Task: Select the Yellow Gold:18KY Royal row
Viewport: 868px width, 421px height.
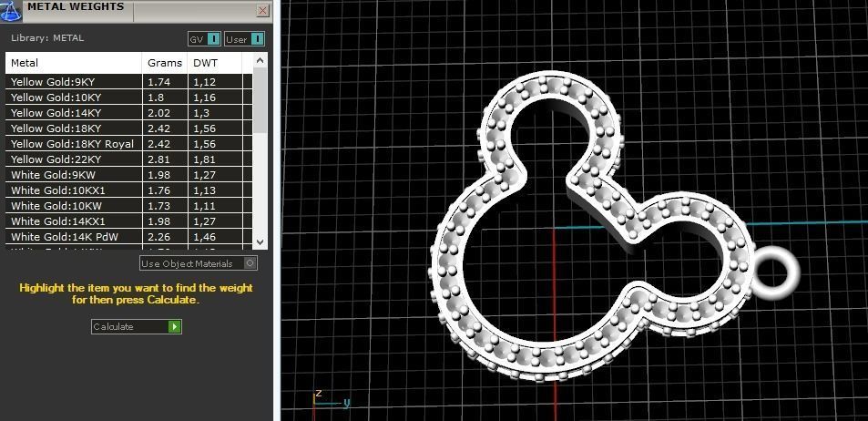Action: point(129,144)
